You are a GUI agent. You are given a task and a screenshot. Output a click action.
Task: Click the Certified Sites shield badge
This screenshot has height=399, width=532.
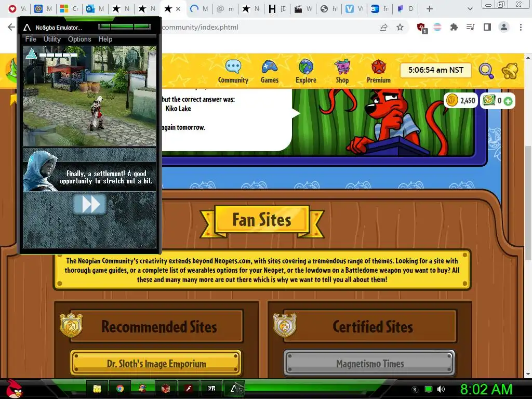285,325
